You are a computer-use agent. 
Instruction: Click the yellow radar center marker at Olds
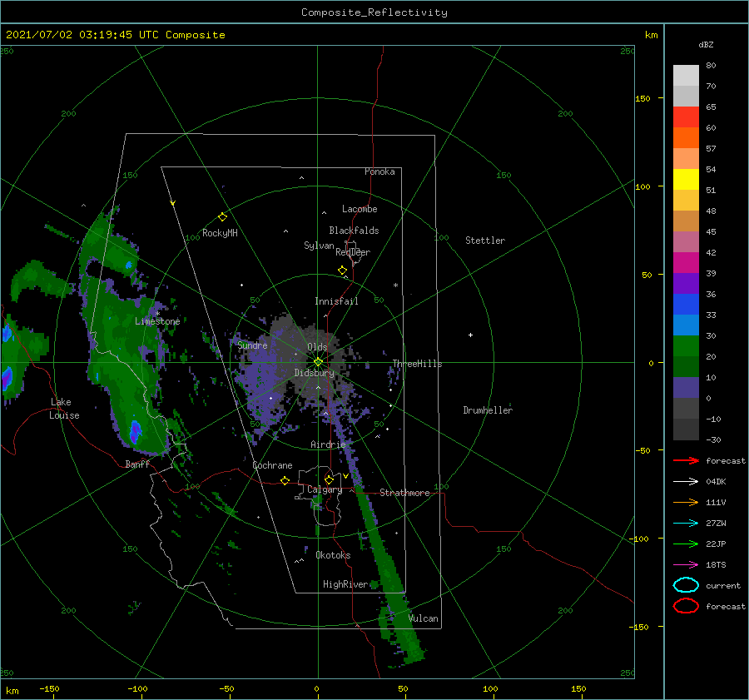pos(318,362)
